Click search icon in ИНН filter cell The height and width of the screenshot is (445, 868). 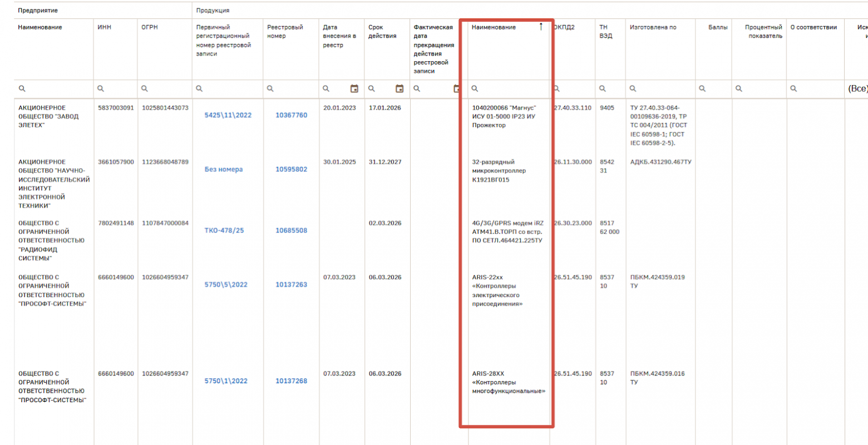coord(101,88)
